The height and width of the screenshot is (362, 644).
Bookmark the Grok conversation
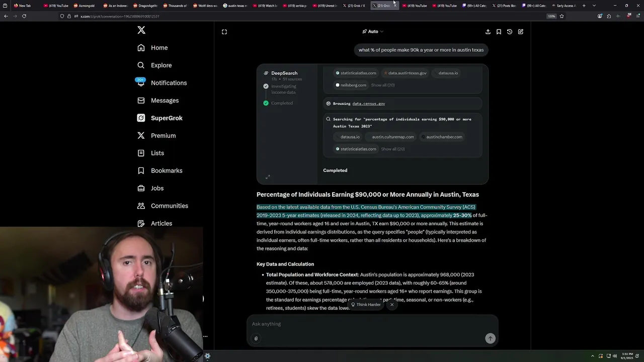point(499,32)
